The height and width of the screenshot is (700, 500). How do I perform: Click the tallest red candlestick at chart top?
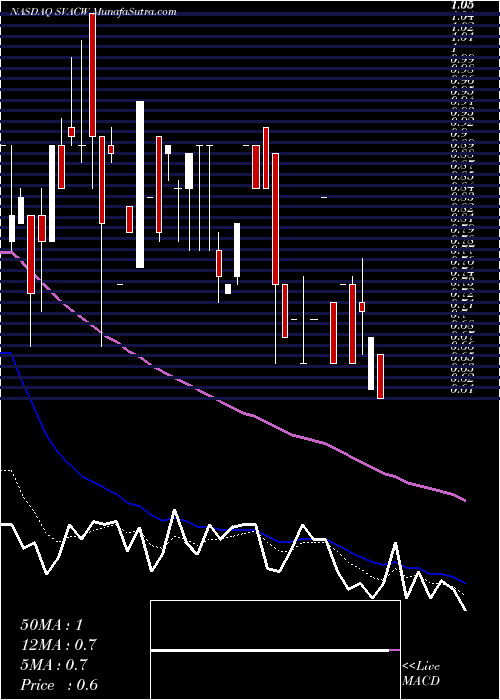pos(92,75)
